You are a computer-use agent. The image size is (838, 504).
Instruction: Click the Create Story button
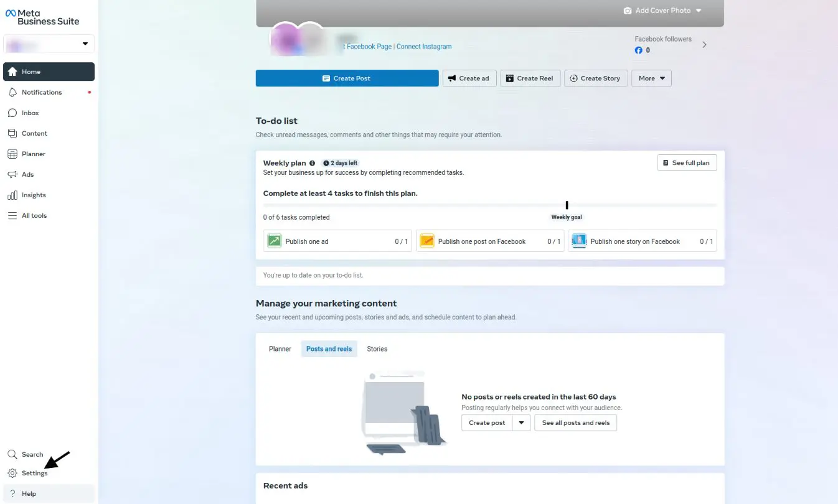pyautogui.click(x=596, y=78)
